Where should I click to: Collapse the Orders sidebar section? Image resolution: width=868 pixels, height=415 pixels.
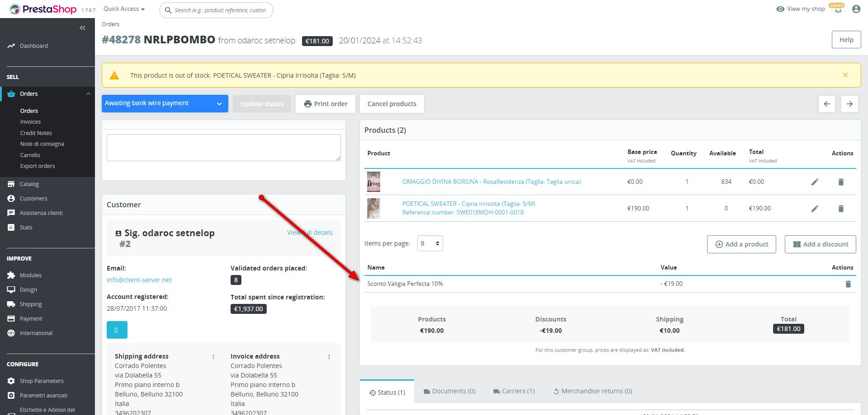click(88, 94)
